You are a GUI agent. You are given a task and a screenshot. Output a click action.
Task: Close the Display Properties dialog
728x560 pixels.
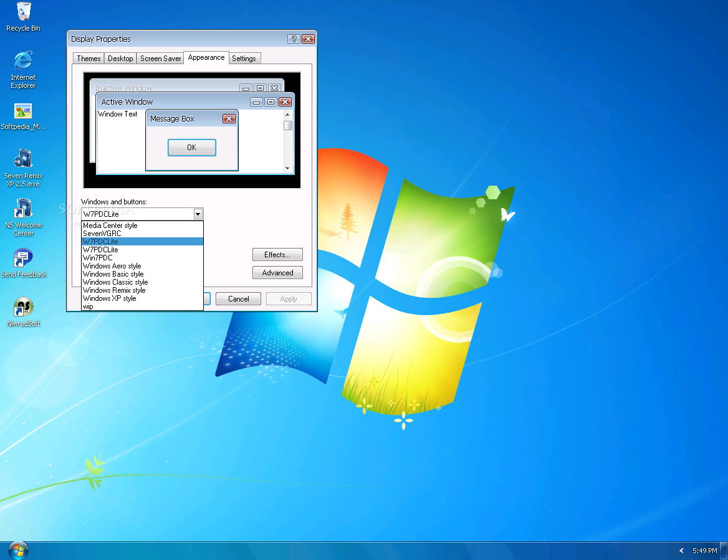pos(309,39)
